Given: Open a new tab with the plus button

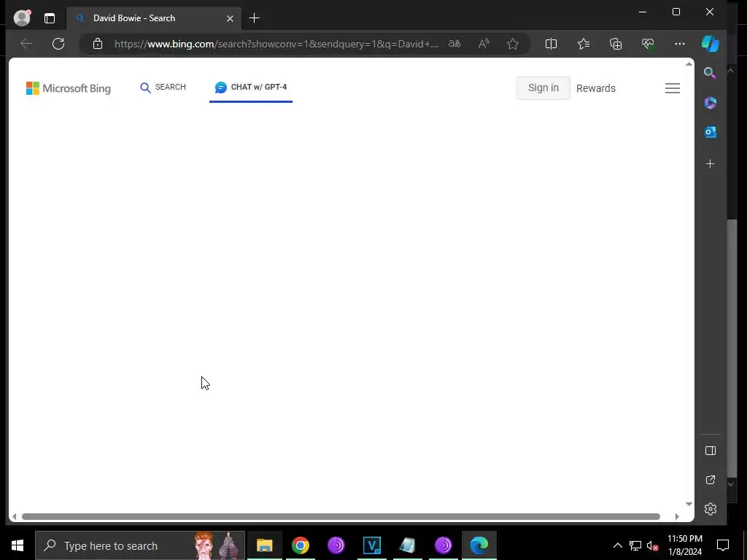Looking at the screenshot, I should coord(255,18).
